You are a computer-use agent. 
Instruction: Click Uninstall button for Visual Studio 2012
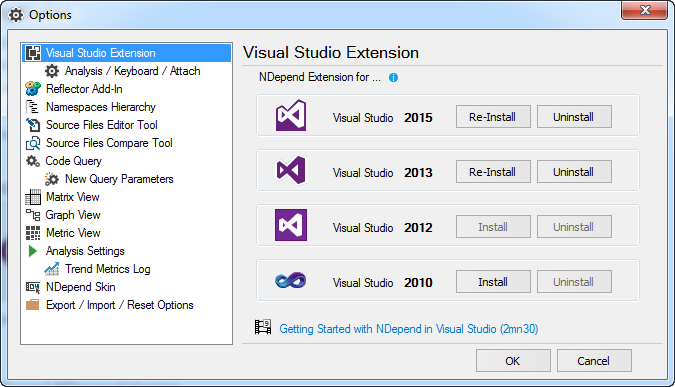[x=574, y=227]
